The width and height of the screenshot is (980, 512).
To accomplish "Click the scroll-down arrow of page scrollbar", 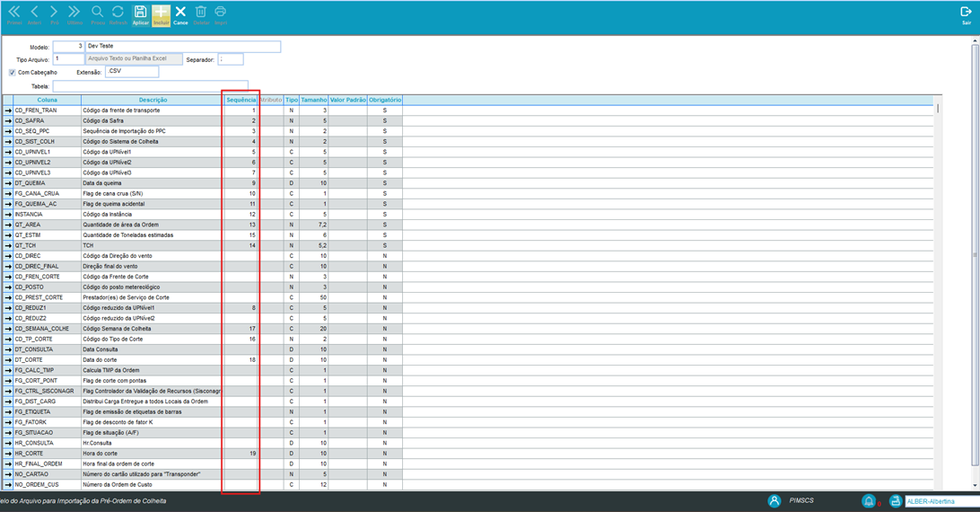I will point(976,486).
